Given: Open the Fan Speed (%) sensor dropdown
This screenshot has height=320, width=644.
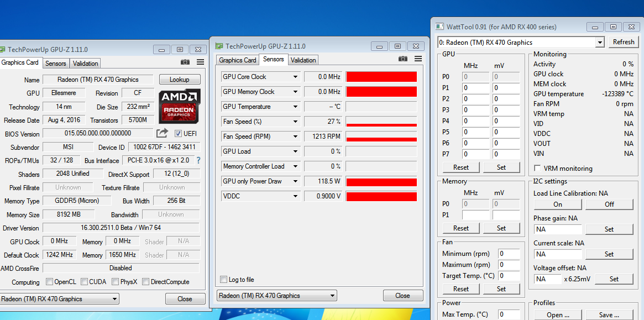Looking at the screenshot, I should [295, 122].
